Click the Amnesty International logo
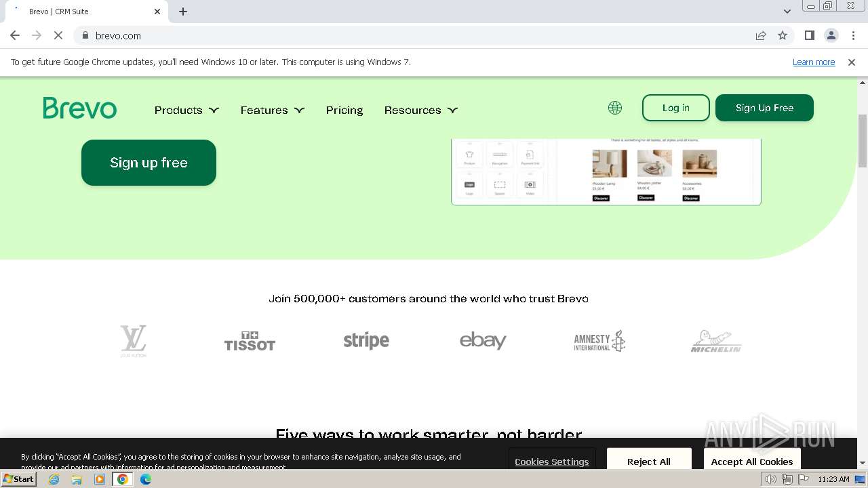This screenshot has width=868, height=488. tap(599, 341)
